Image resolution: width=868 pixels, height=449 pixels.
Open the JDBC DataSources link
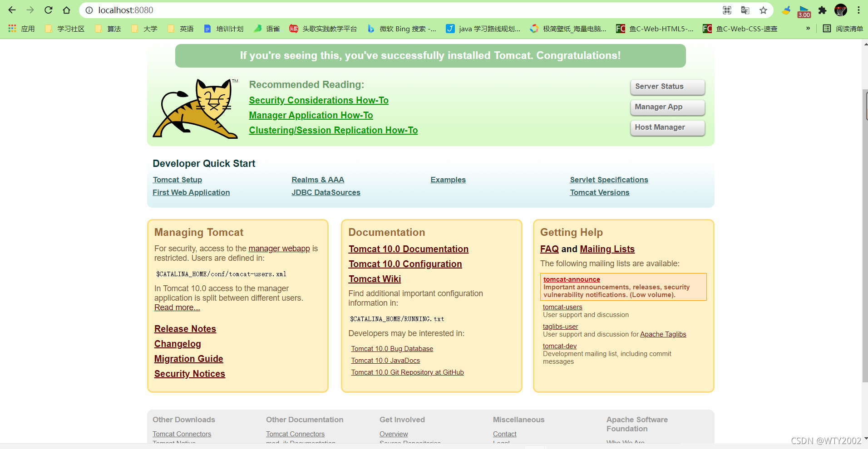(326, 192)
